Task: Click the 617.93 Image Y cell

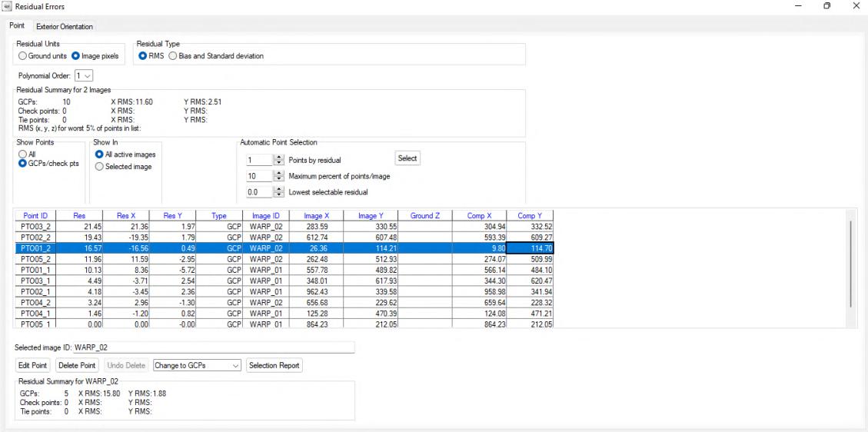Action: click(x=371, y=281)
